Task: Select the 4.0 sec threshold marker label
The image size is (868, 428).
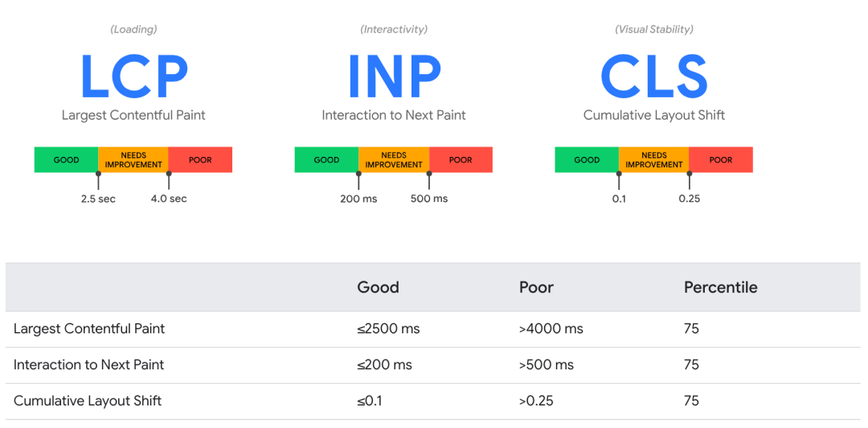Action: (169, 199)
